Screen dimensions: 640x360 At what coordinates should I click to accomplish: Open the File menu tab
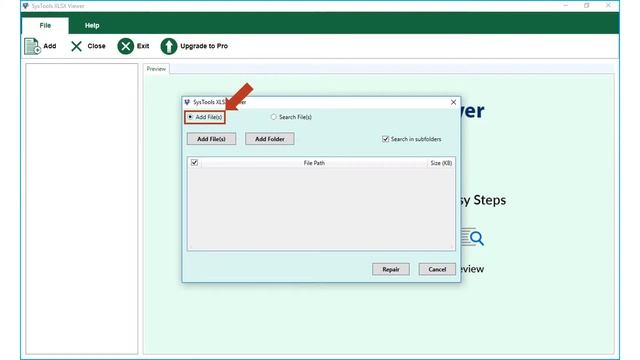point(45,25)
